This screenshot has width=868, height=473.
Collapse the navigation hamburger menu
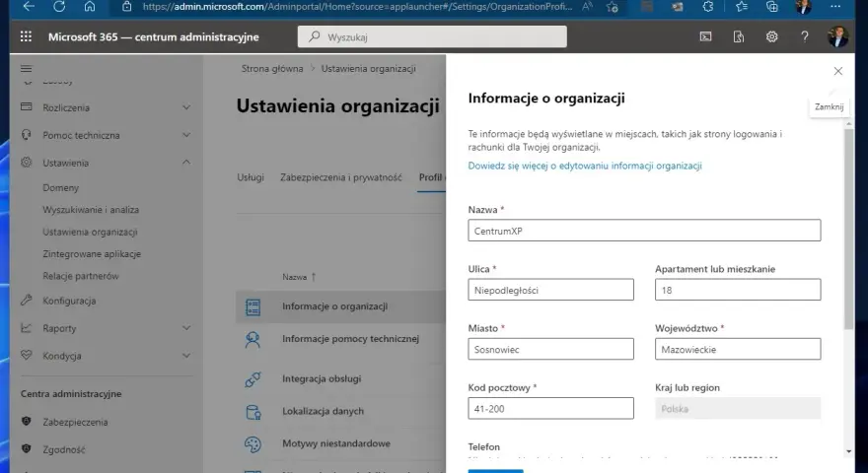click(x=26, y=69)
